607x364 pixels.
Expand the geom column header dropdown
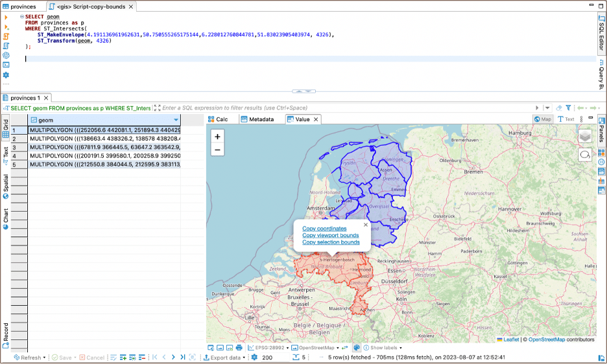(176, 120)
